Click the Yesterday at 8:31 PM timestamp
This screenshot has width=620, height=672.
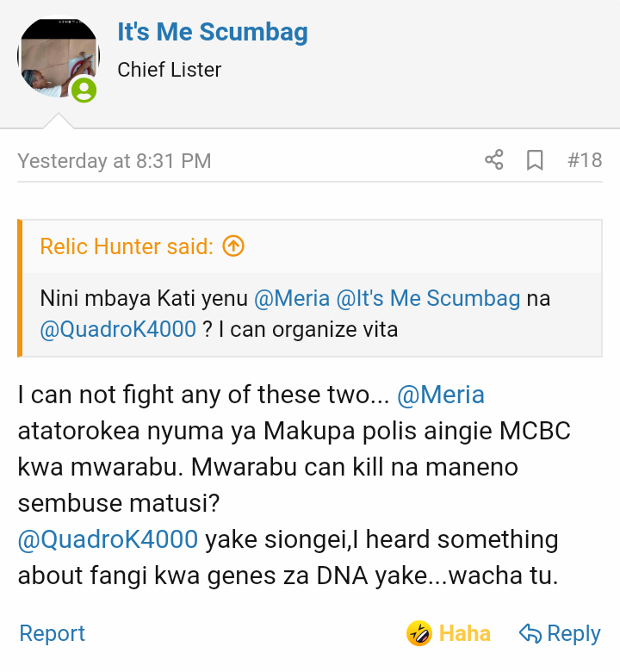114,161
